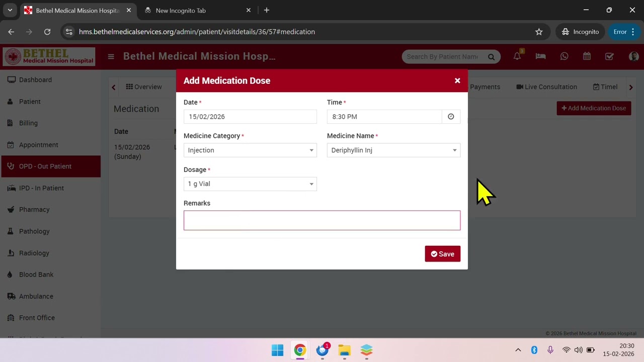Switch to the Overview tab
The width and height of the screenshot is (644, 362).
tap(144, 87)
